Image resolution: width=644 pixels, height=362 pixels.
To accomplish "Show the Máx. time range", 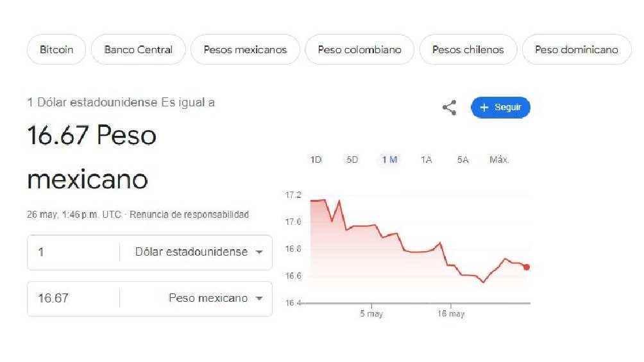I will pyautogui.click(x=499, y=160).
